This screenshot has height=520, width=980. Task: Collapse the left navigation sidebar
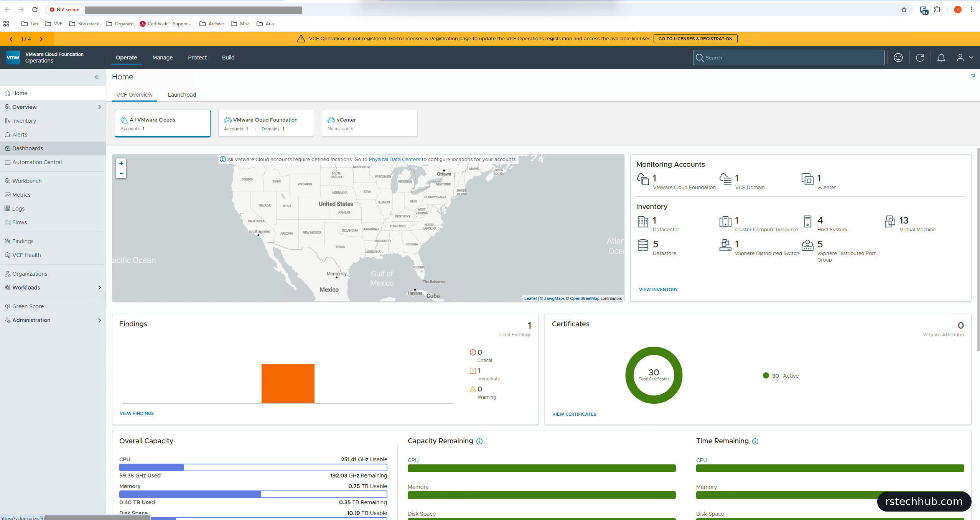tap(96, 77)
